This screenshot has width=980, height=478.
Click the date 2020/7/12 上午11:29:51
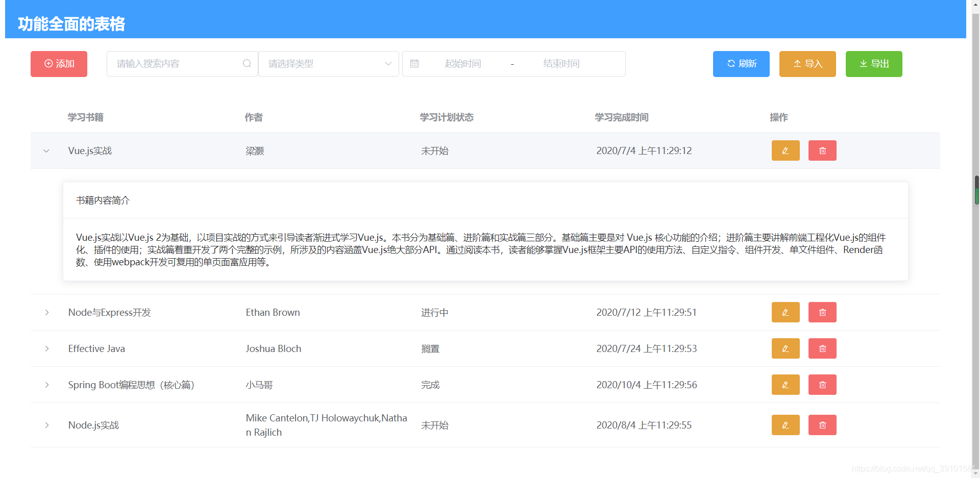point(647,312)
